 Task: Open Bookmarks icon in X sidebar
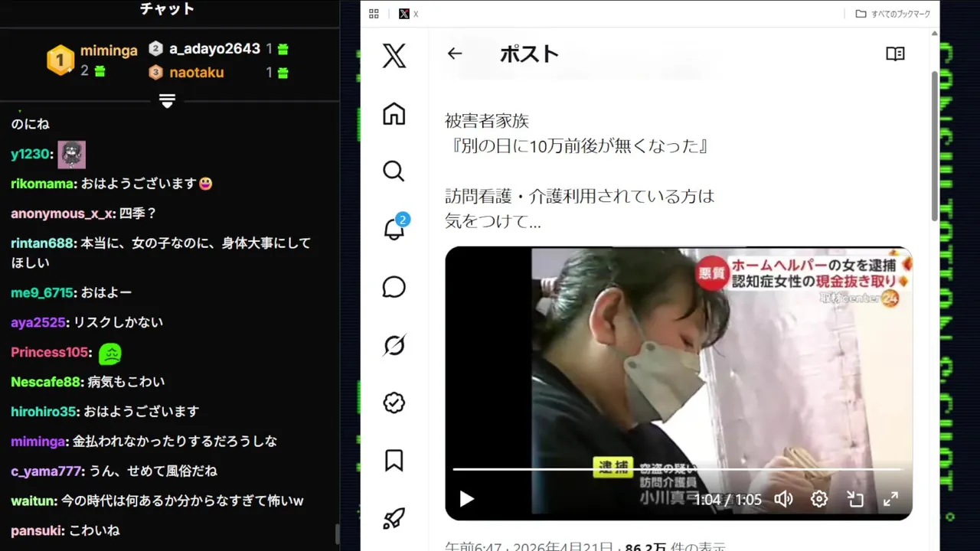[394, 460]
